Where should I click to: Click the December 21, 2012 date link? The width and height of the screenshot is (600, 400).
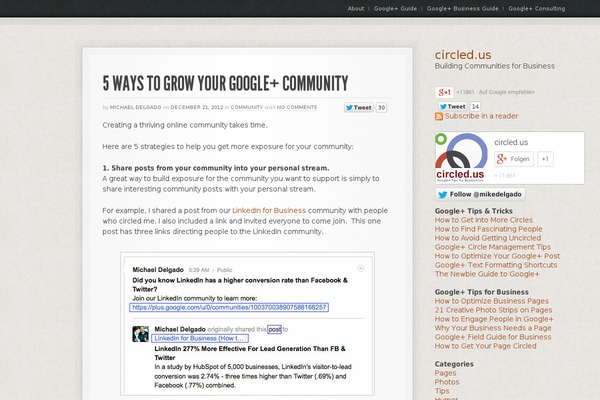pyautogui.click(x=197, y=107)
